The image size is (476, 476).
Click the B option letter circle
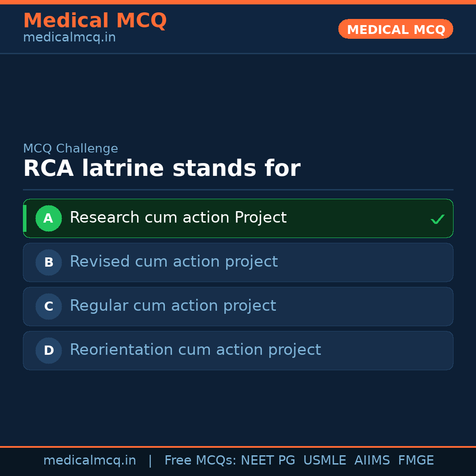(x=48, y=262)
